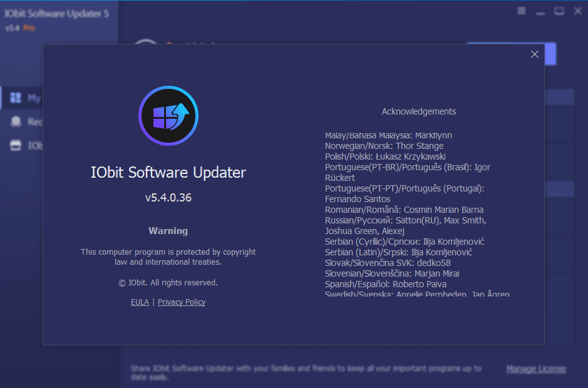Viewport: 588px width, 388px height.
Task: Close the main application window
Action: pyautogui.click(x=577, y=11)
